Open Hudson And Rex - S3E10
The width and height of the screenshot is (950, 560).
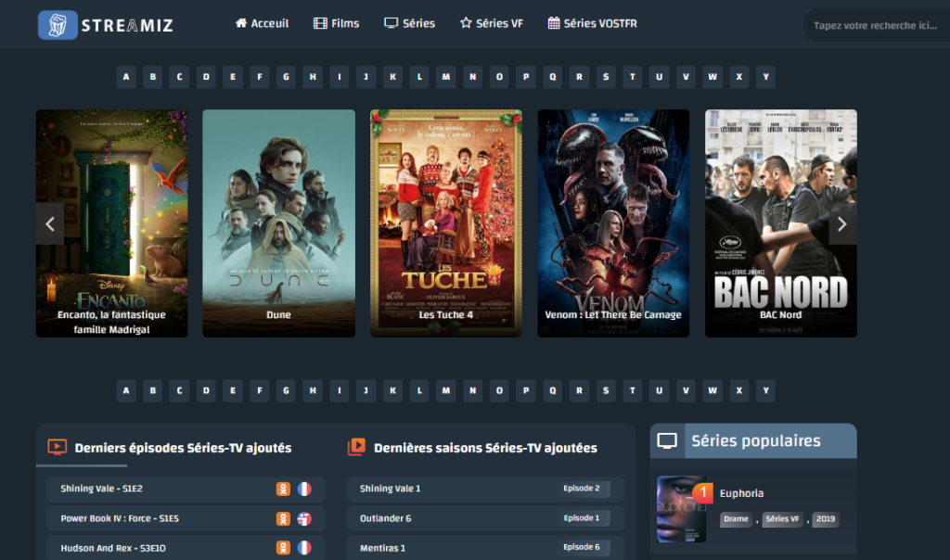click(x=113, y=548)
